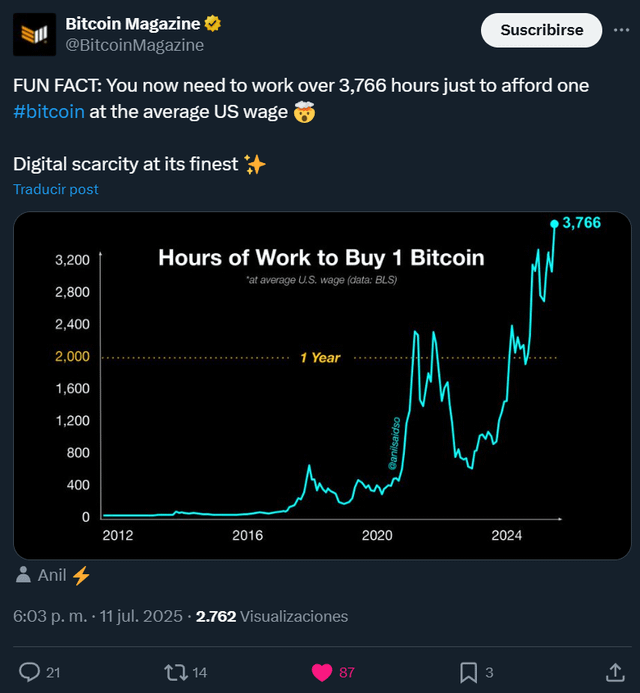Click the repost arrows icon
Viewport: 640px width, 693px height.
pos(176,672)
